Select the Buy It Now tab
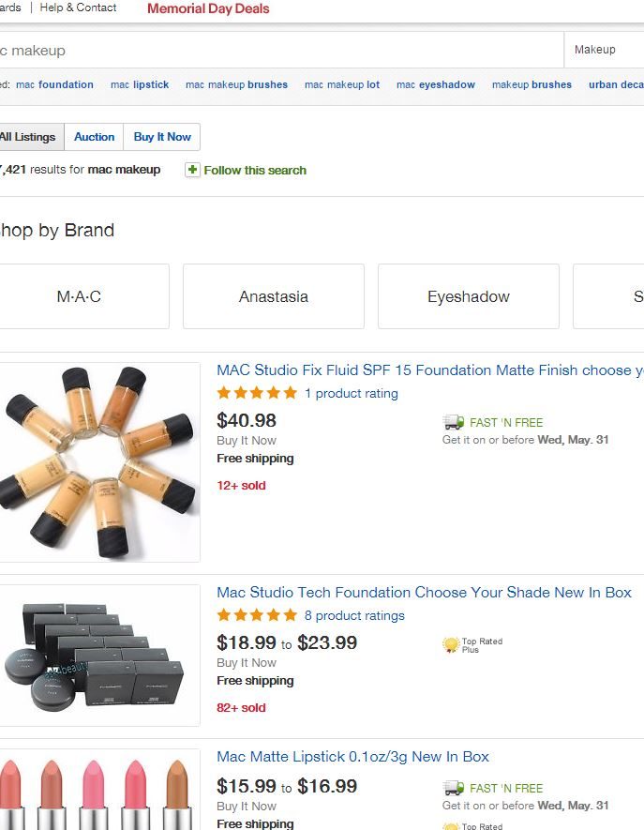644x830 pixels. pos(162,137)
